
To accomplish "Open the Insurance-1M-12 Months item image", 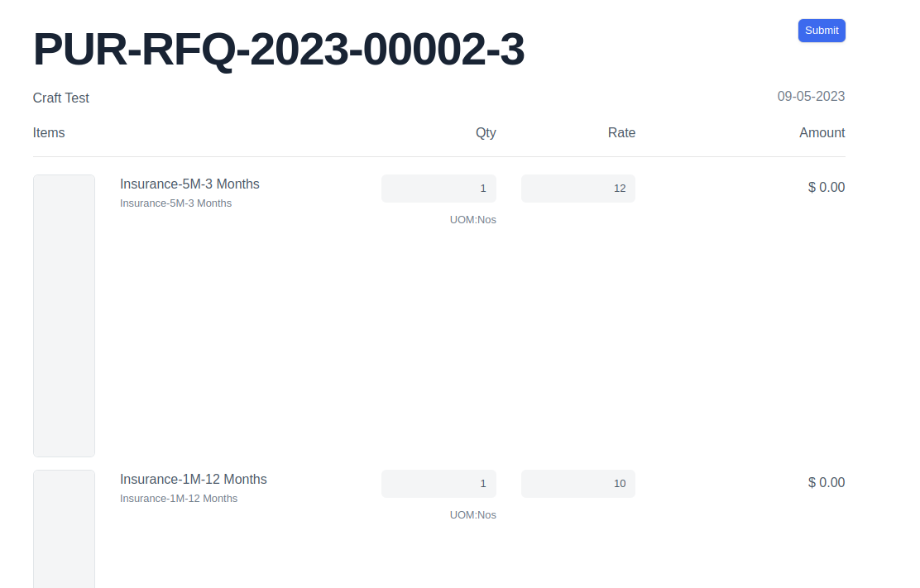I will (x=64, y=529).
